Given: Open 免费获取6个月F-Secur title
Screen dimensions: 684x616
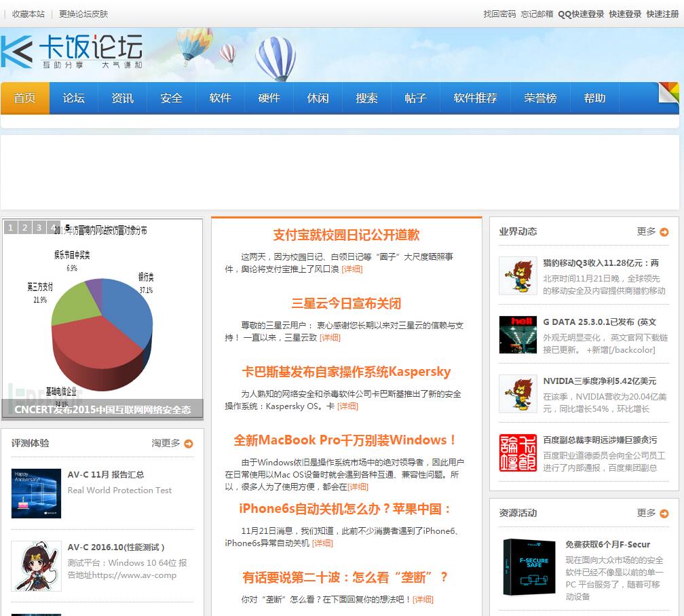Looking at the screenshot, I should (608, 545).
